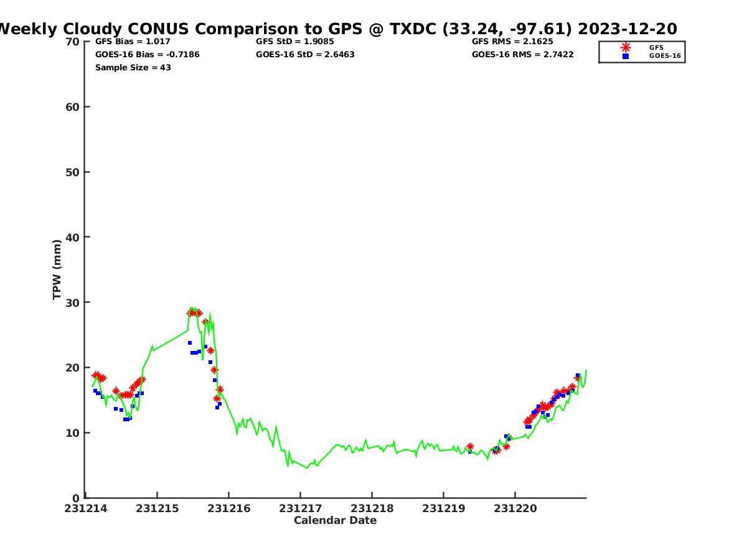Click the GFS RMS = 2.1625 statistic
747x560 pixels.
click(x=512, y=42)
